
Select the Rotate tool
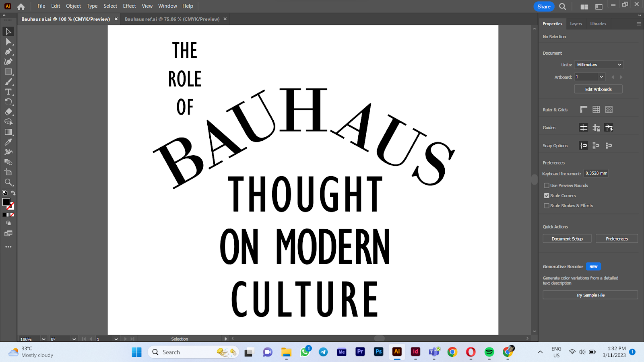tap(8, 102)
